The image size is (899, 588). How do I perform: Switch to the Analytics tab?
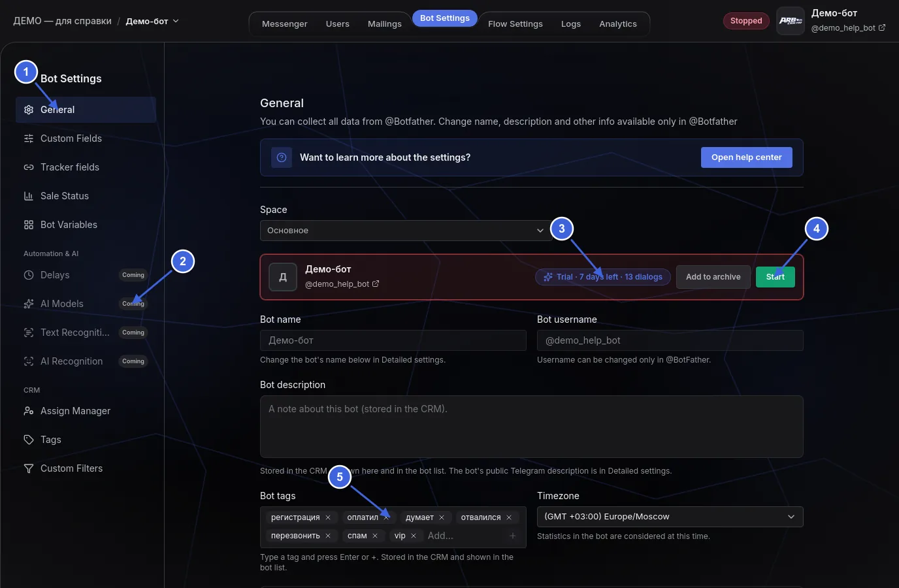pos(618,24)
